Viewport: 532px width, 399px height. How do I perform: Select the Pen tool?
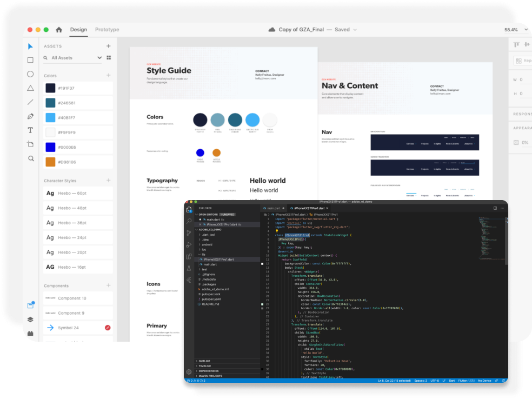(31, 116)
